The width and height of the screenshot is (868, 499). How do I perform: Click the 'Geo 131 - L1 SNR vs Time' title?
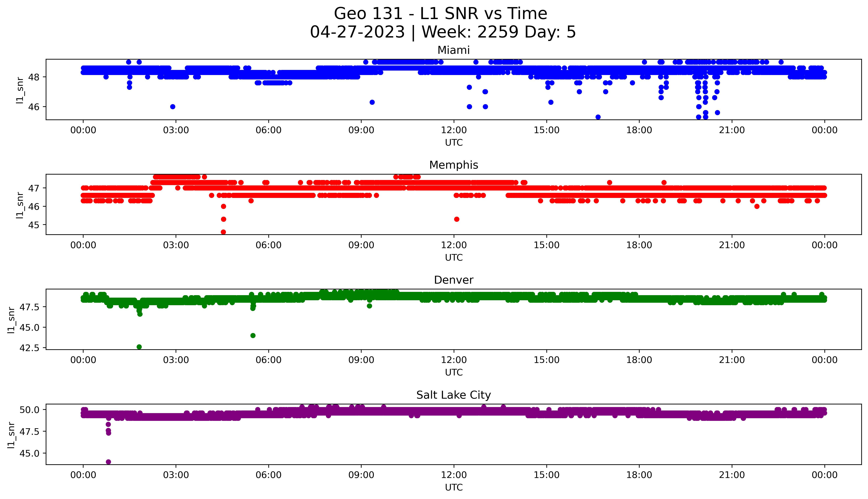point(440,14)
